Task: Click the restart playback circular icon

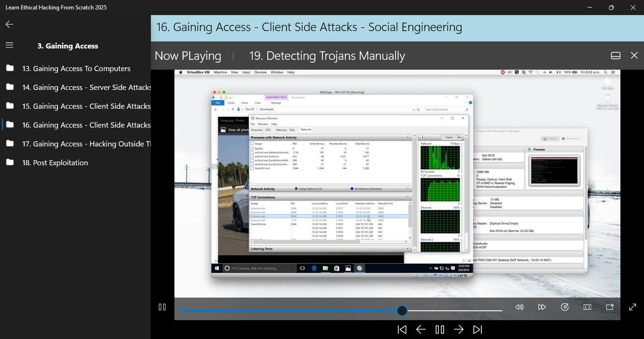Action: 564,307
